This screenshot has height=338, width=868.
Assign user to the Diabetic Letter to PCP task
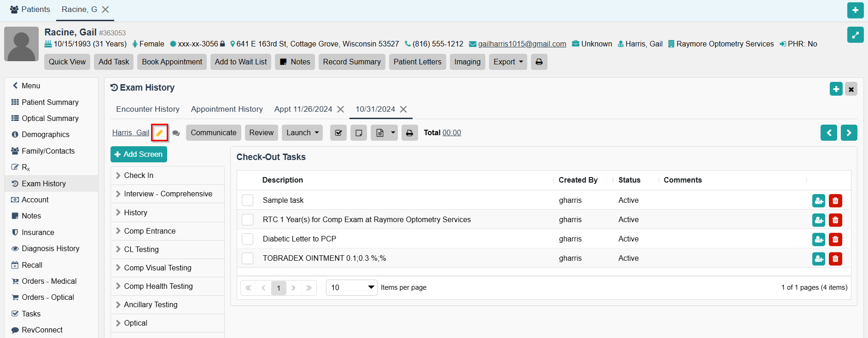coord(818,239)
